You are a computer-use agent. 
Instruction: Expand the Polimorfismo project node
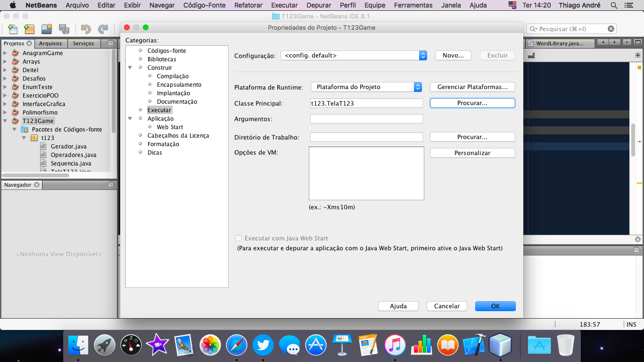[x=5, y=112]
